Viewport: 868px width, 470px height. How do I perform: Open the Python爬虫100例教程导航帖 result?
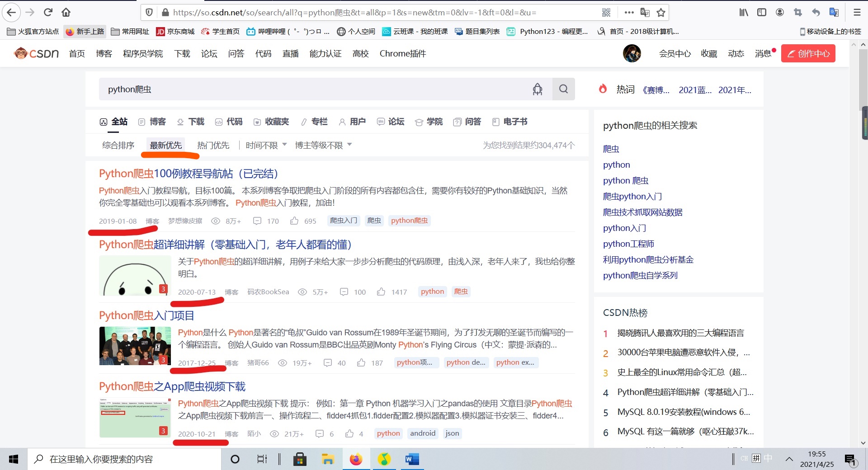[x=189, y=174]
